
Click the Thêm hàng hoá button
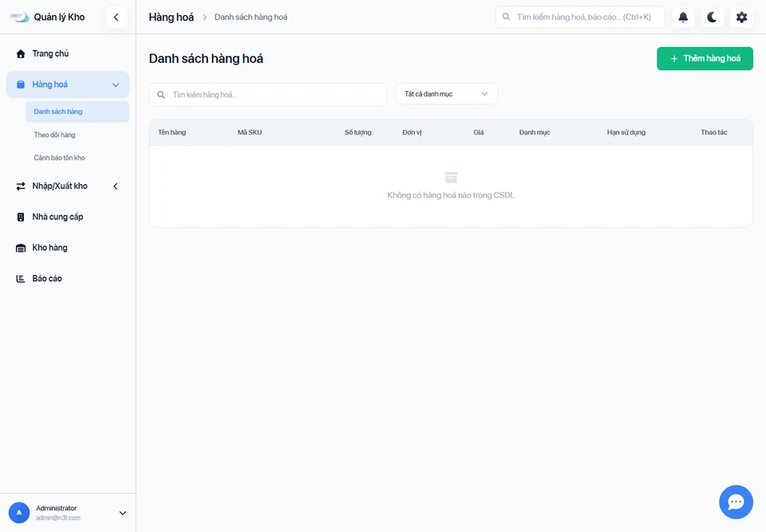click(705, 58)
